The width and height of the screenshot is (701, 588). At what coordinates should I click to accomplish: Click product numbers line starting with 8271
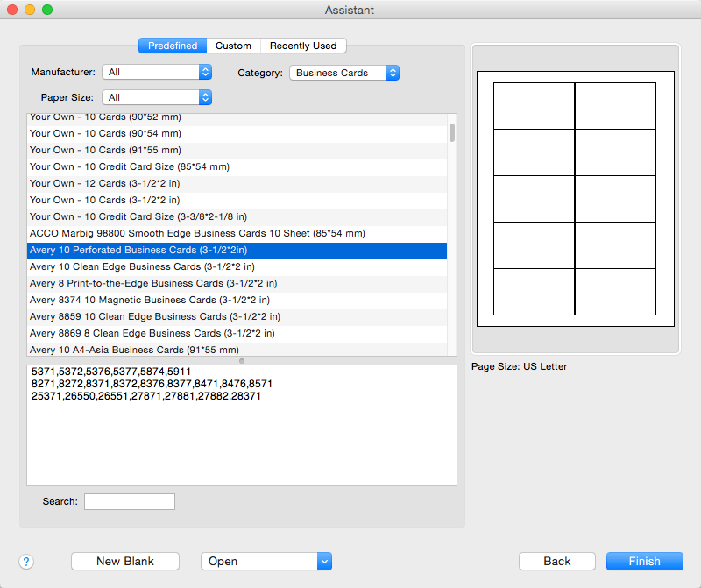coord(152,384)
